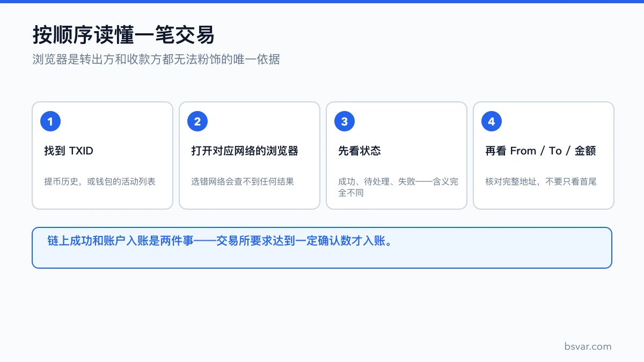
Task: Click the bsvar.com footer text
Action: point(588,346)
